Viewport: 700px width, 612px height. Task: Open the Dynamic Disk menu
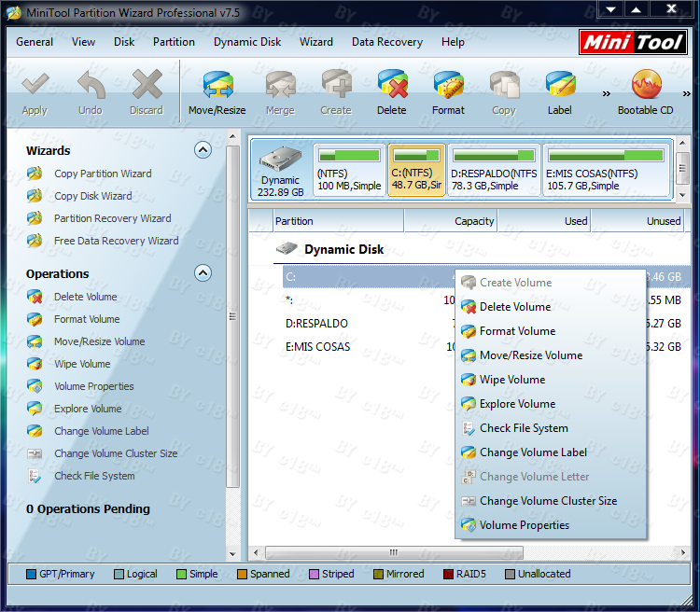pos(247,42)
